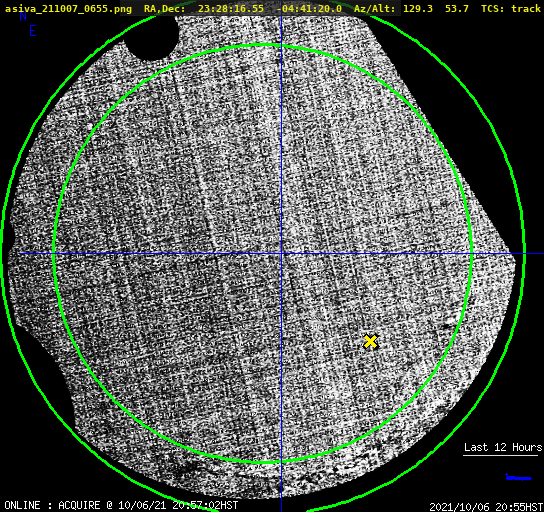Click the RA value 23:28:16.55
This screenshot has width=544, height=512.
231,9
